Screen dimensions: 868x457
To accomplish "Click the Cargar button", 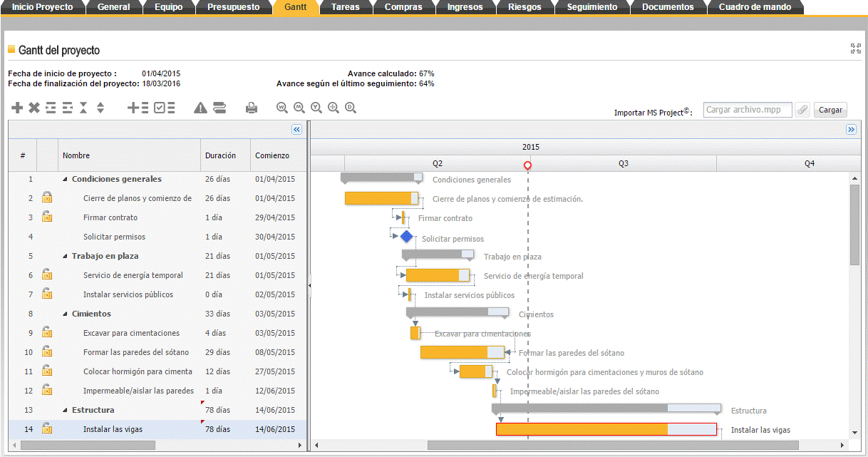I will [x=830, y=110].
